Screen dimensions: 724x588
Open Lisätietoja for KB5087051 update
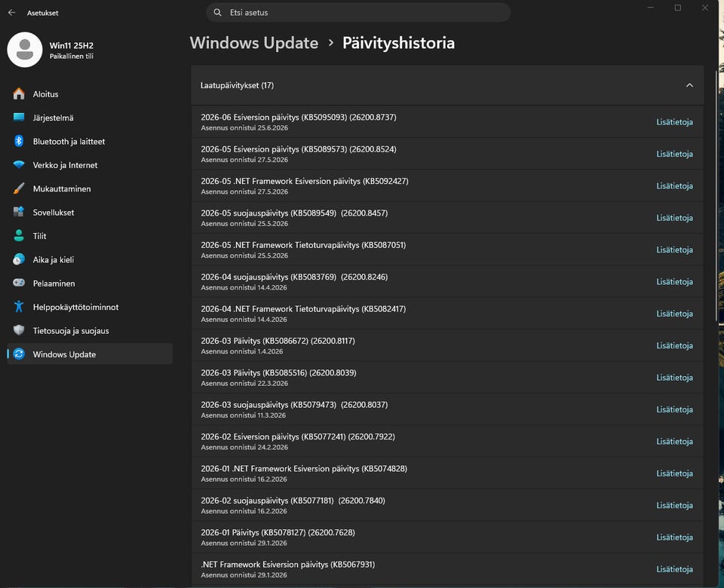(x=674, y=250)
